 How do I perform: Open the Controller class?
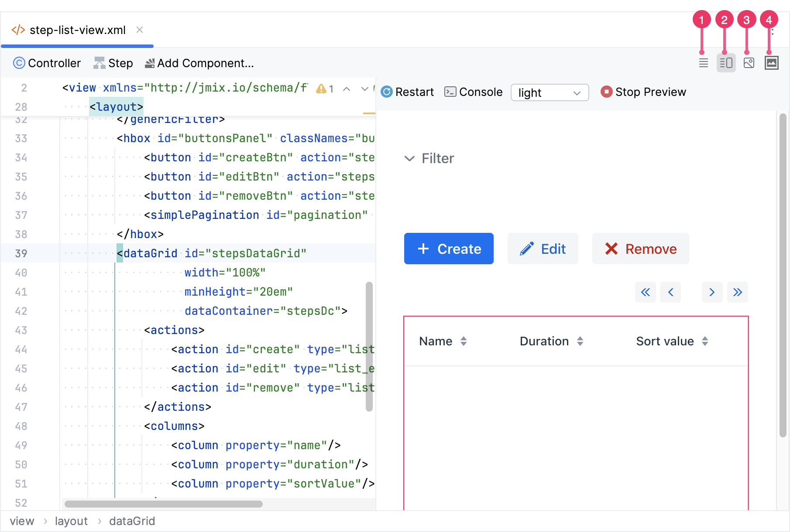[47, 63]
